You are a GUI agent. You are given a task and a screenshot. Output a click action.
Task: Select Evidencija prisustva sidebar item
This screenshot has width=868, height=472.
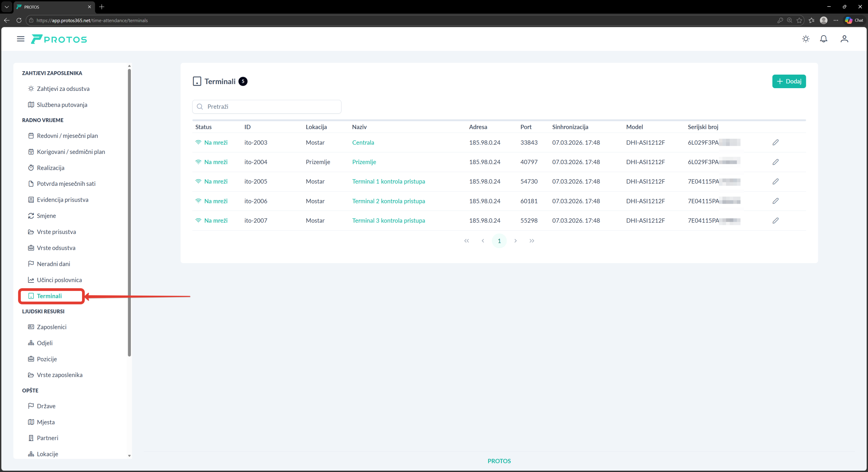pyautogui.click(x=62, y=200)
